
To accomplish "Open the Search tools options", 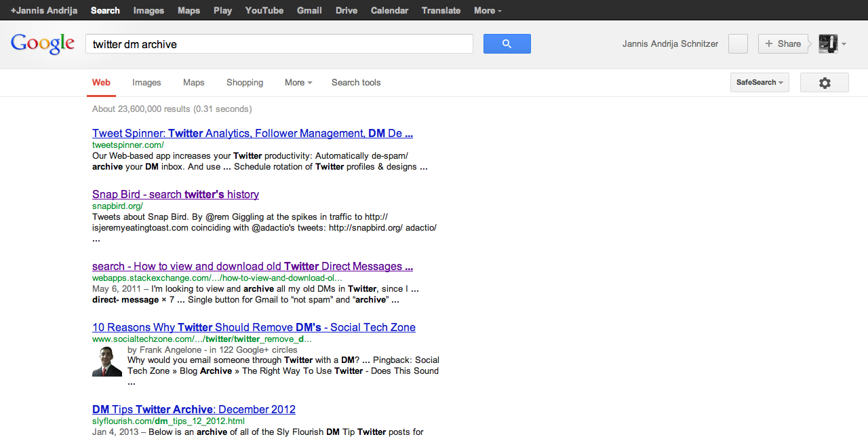I will 356,82.
